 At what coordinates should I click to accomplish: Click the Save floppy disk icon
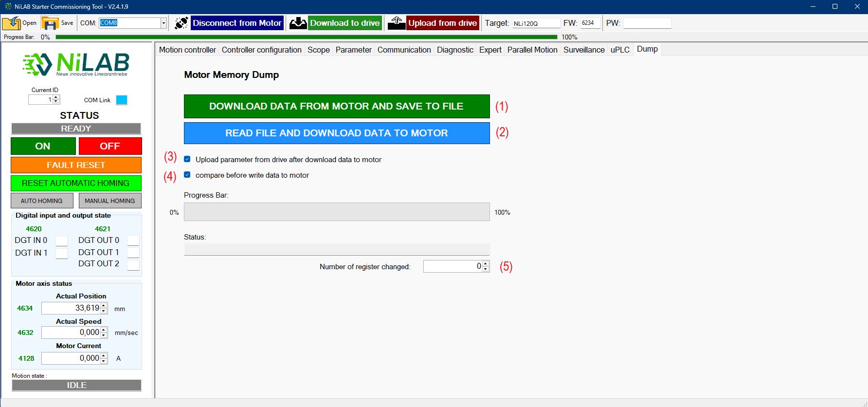(x=50, y=23)
